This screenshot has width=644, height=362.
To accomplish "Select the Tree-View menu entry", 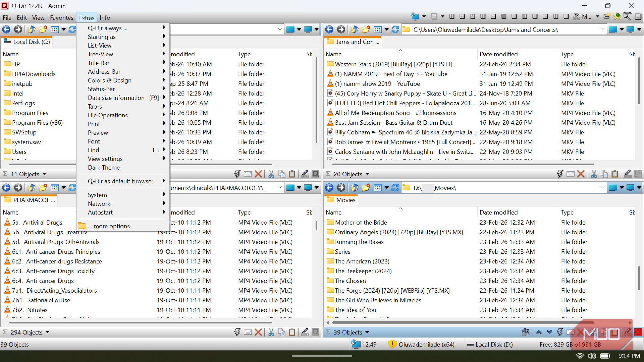I will [x=123, y=54].
